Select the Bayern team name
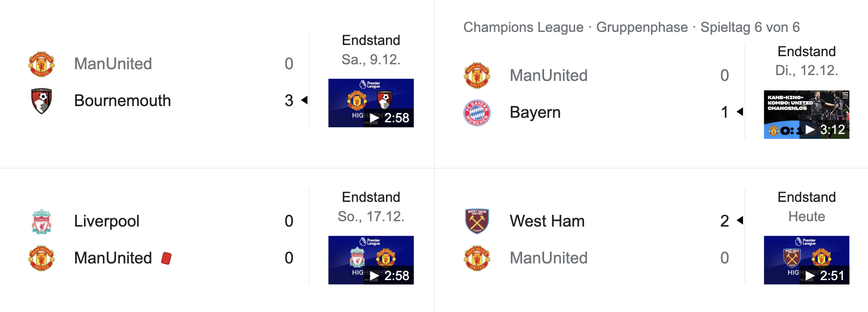This screenshot has height=312, width=868. pos(535,112)
